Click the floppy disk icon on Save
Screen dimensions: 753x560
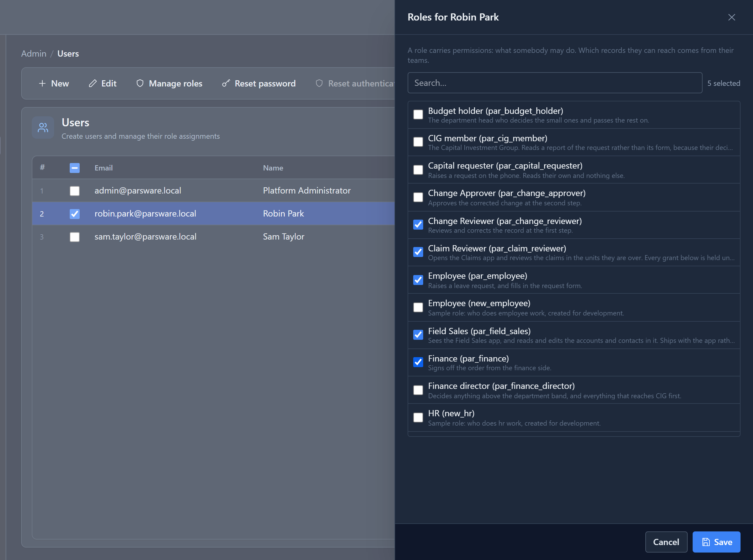pos(706,542)
